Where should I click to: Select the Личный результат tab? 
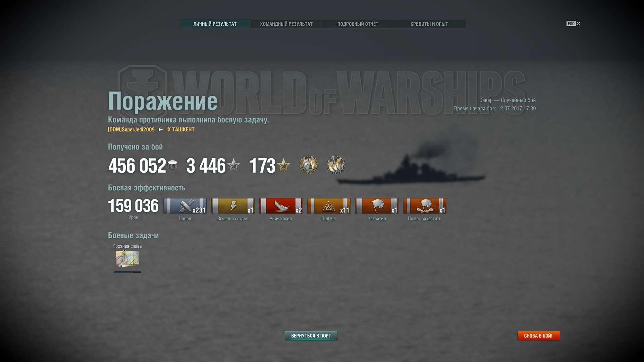[215, 24]
